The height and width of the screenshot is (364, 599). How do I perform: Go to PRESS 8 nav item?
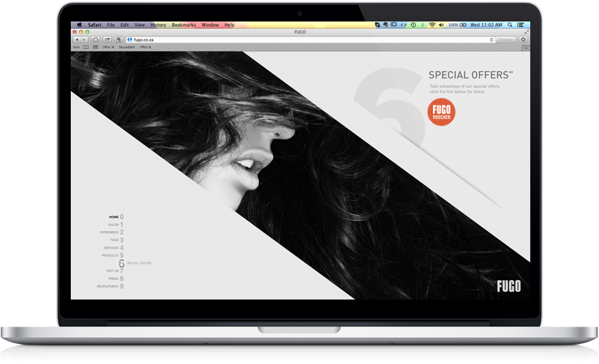(x=116, y=279)
